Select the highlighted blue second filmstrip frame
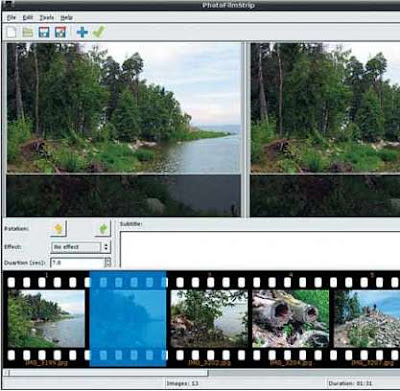This screenshot has height=391, width=400. [128, 319]
